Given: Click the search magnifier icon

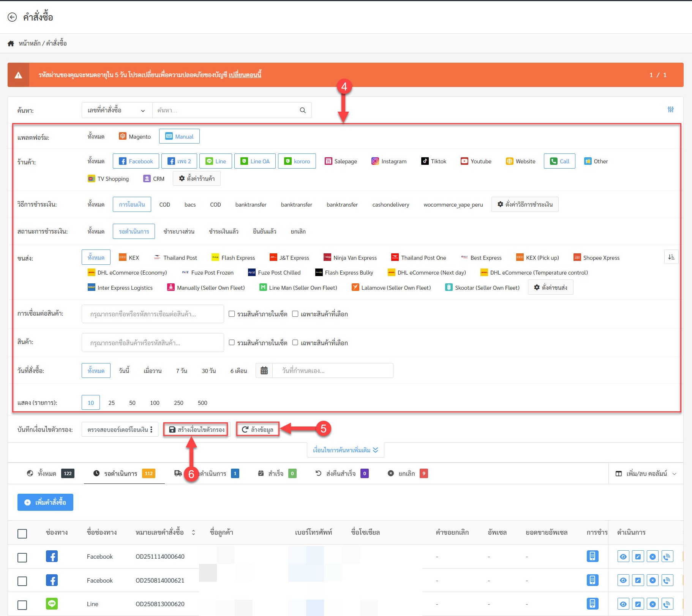Looking at the screenshot, I should 303,111.
